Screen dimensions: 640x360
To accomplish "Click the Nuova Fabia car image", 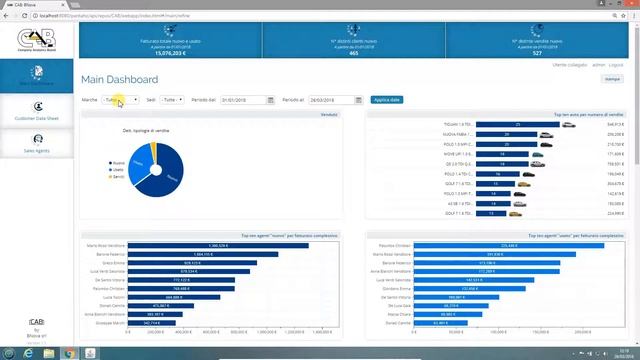I will 546,135.
